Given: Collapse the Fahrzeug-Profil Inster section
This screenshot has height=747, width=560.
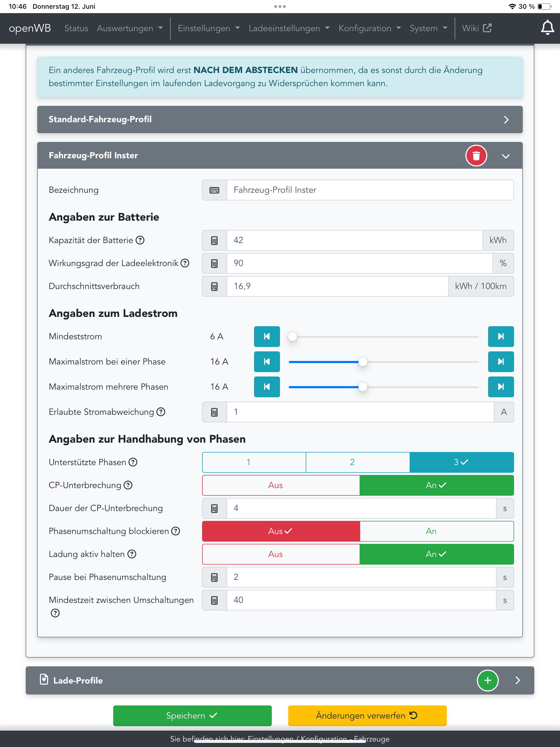Looking at the screenshot, I should point(505,156).
